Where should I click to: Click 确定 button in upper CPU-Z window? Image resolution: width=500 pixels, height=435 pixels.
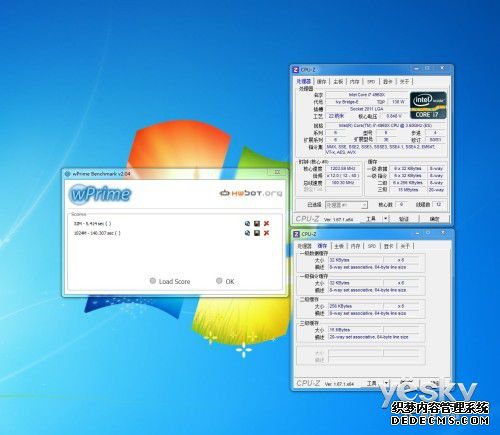tap(434, 219)
